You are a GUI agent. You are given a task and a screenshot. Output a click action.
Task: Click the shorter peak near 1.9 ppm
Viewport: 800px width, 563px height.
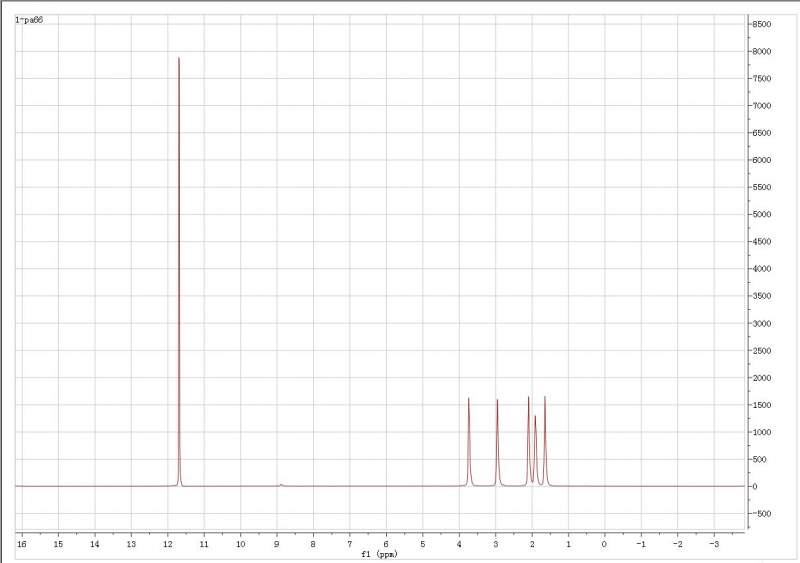click(x=535, y=449)
